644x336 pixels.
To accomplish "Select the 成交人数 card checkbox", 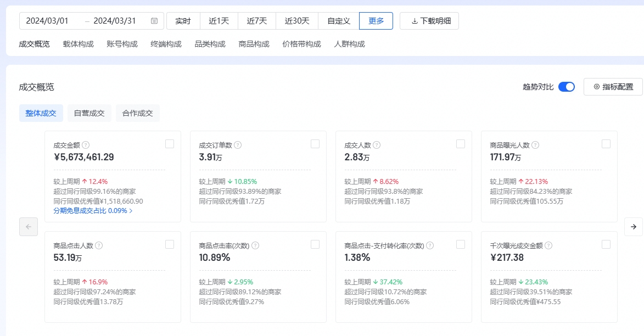I will point(461,144).
